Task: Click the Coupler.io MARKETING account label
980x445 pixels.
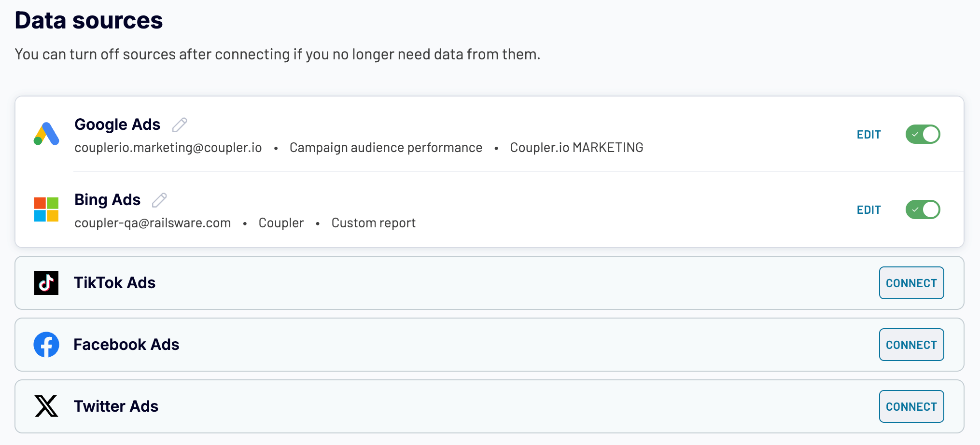Action: (576, 148)
